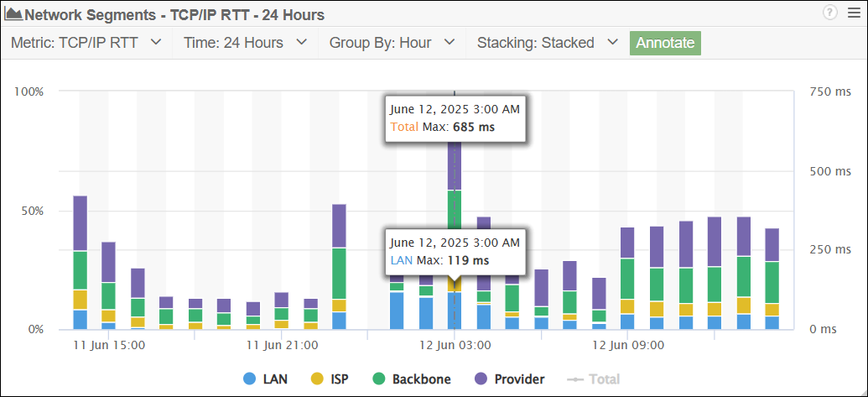868x397 pixels.
Task: Expand the Group By: Hour dropdown
Action: coord(392,43)
